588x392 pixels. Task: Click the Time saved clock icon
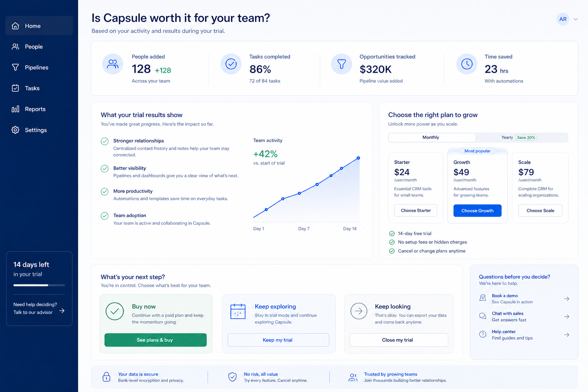pyautogui.click(x=467, y=64)
